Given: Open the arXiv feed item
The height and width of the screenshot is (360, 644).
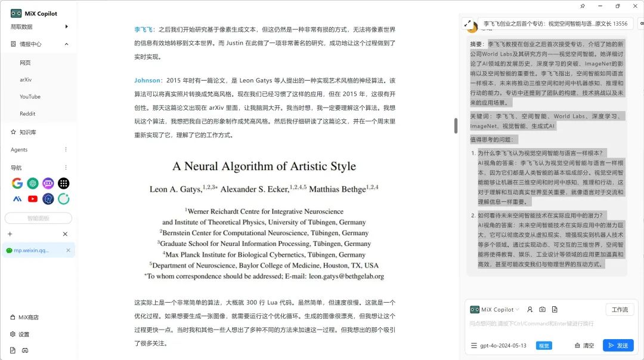Looking at the screenshot, I should tap(26, 80).
